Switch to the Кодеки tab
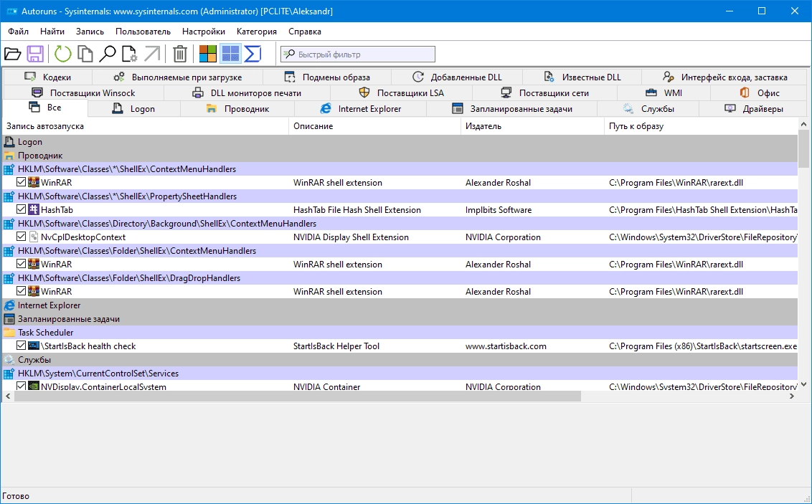 tap(47, 77)
